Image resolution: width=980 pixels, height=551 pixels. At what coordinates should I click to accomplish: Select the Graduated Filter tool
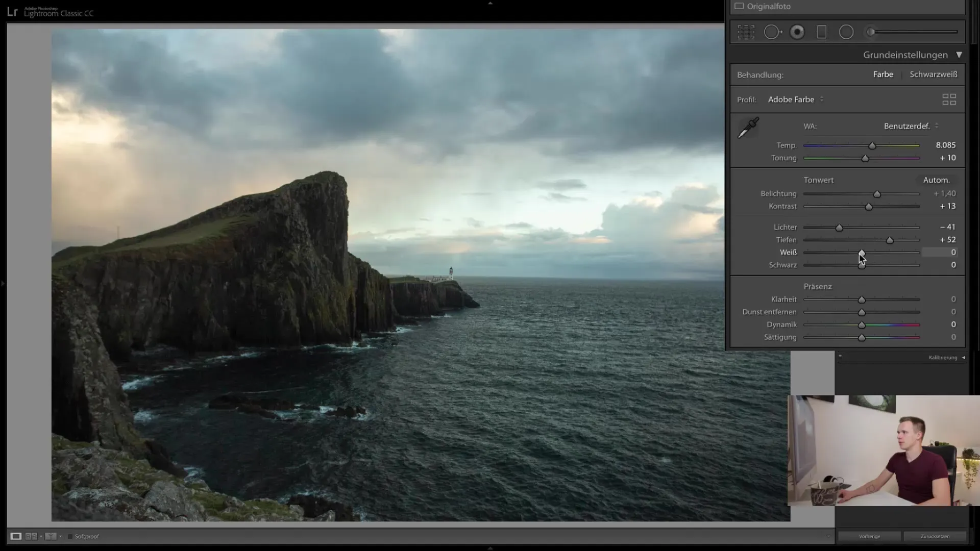point(822,32)
